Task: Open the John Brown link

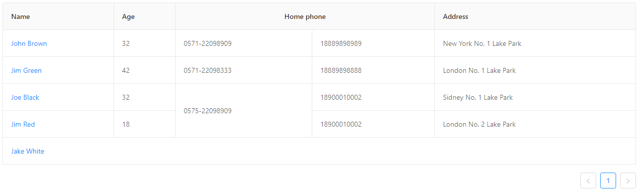Action: pyautogui.click(x=29, y=43)
